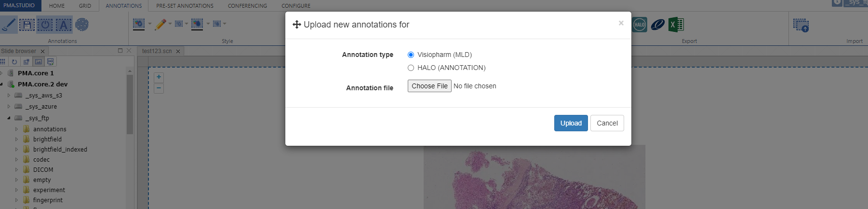868x209 pixels.
Task: Click the Upload button
Action: tap(571, 123)
